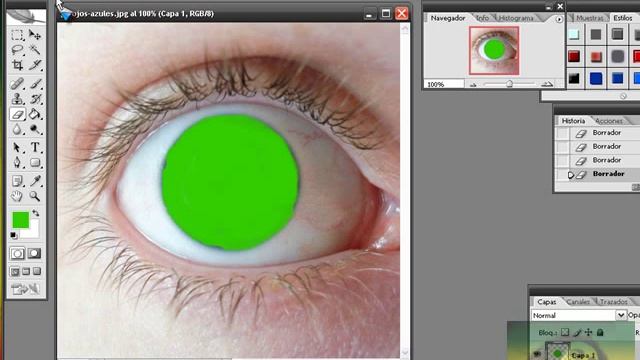Switch to Canales tab
The width and height of the screenshot is (640, 360).
point(578,302)
